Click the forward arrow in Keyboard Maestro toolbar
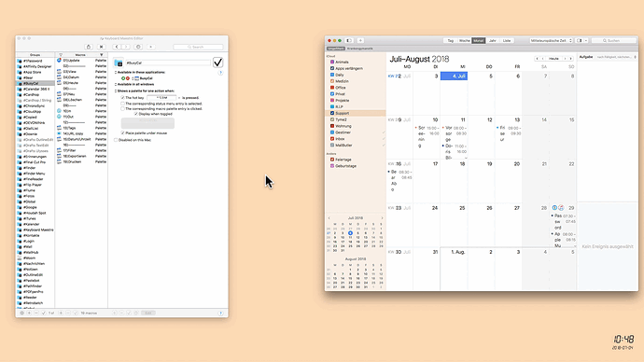Screen dimensions: 644x362 point(126,47)
